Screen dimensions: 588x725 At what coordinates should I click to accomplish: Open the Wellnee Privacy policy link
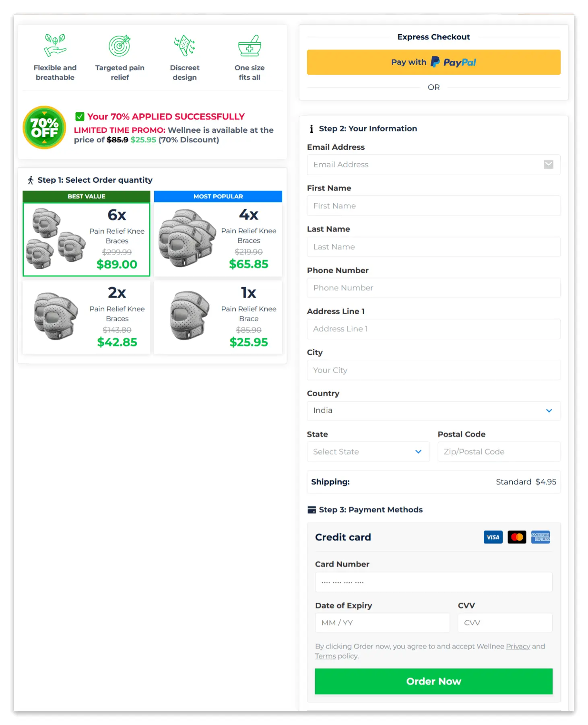click(518, 646)
